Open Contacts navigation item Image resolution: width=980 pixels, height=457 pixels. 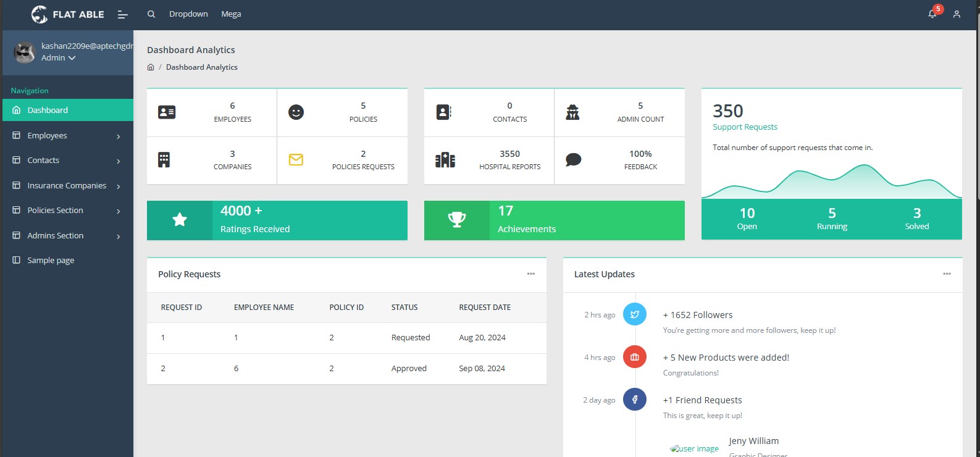click(x=68, y=160)
